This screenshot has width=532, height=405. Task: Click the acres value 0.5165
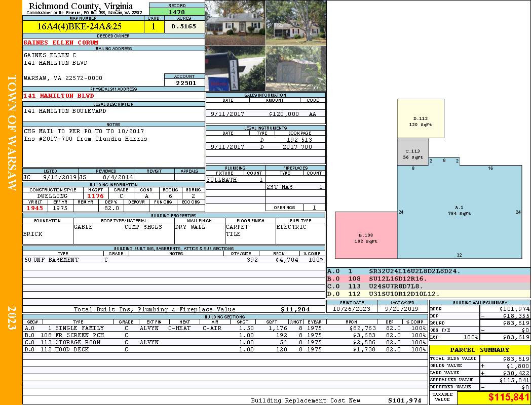[x=184, y=27]
